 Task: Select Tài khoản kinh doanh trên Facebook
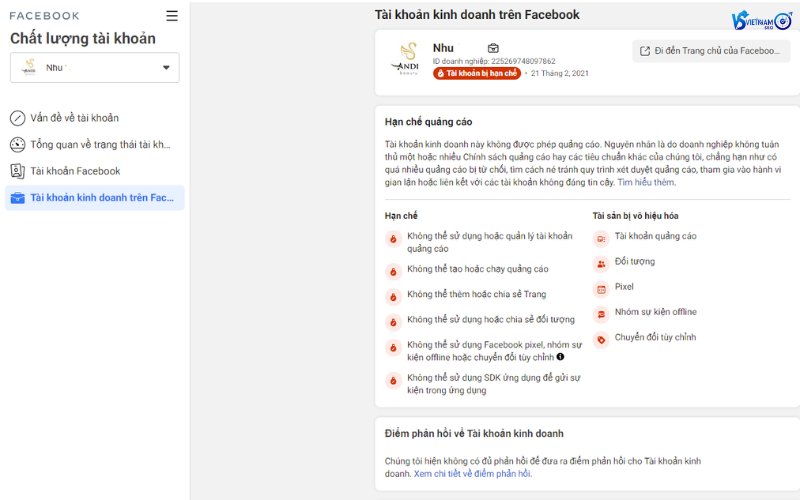102,198
